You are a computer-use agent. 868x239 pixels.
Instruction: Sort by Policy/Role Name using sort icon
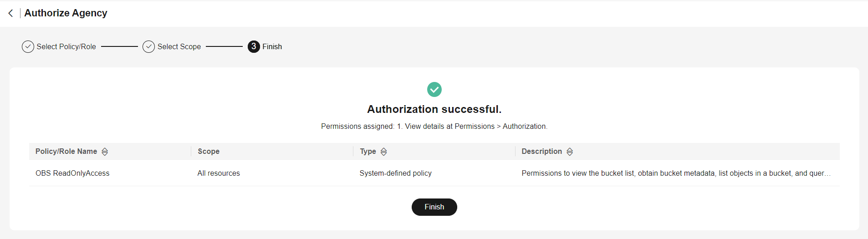pyautogui.click(x=105, y=152)
